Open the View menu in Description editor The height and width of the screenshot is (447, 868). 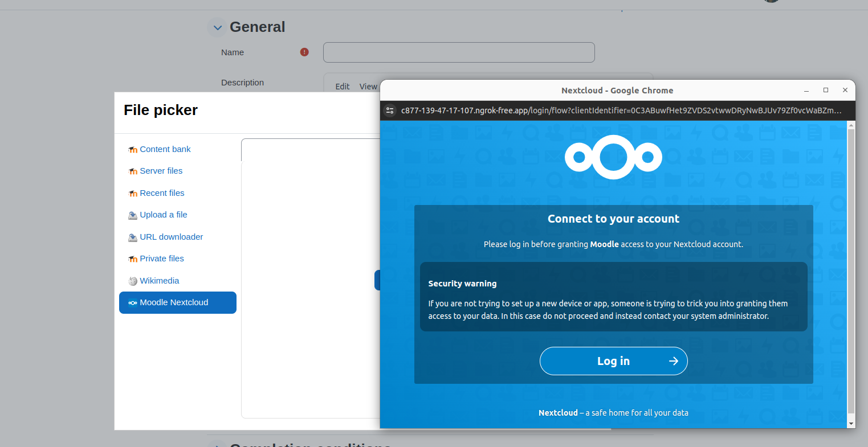(368, 87)
